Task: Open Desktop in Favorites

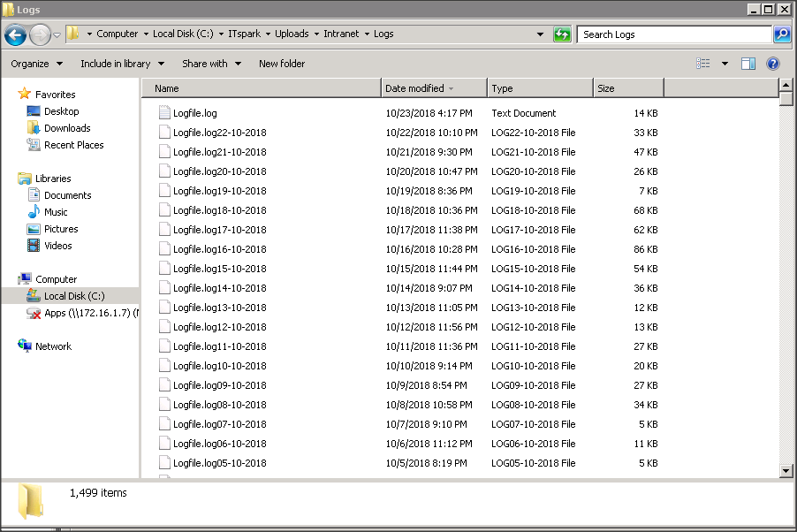Action: click(61, 111)
